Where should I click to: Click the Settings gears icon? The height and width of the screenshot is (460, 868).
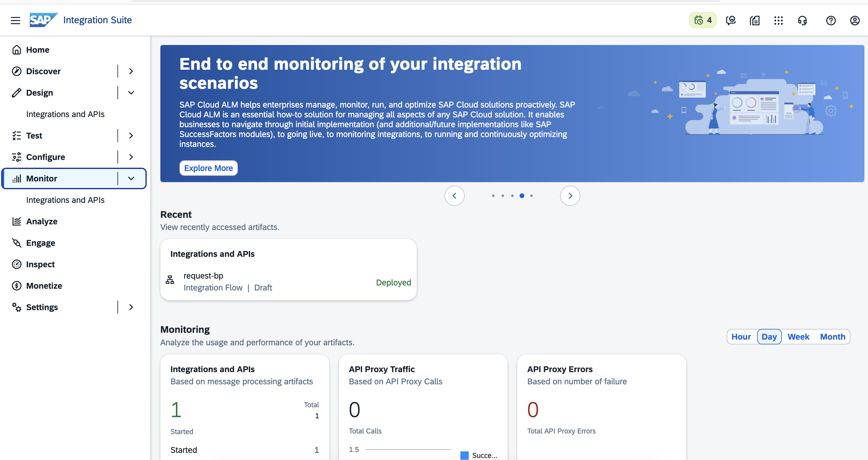coord(16,307)
